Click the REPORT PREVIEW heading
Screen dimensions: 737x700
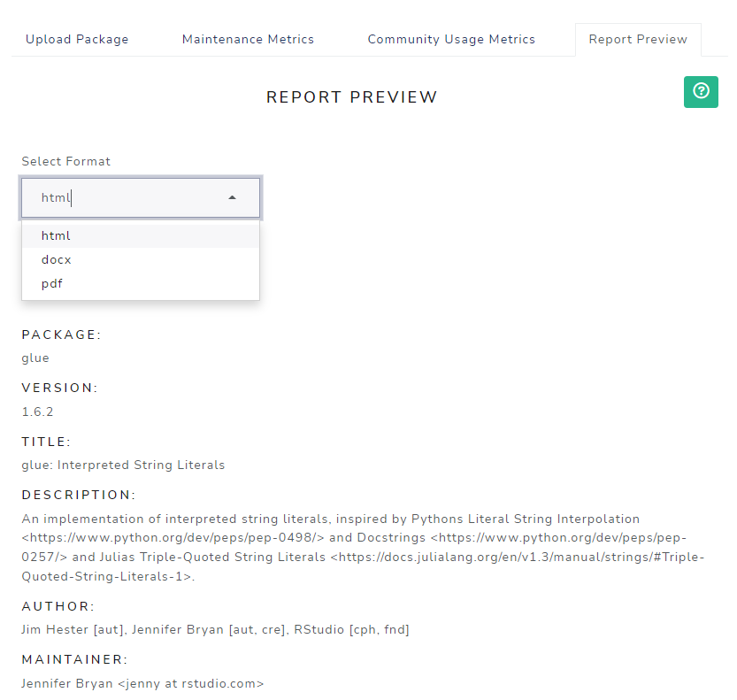[x=352, y=97]
